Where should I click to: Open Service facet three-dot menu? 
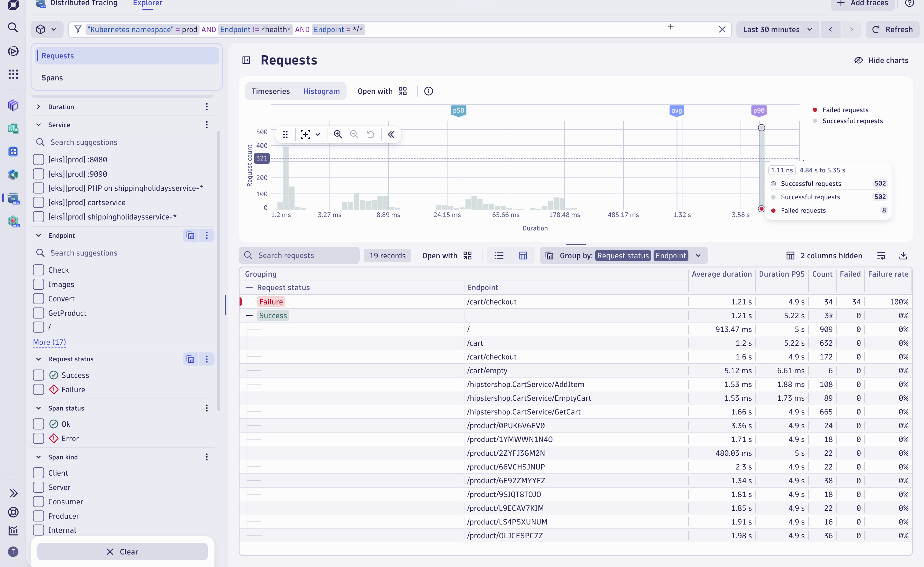pyautogui.click(x=207, y=125)
